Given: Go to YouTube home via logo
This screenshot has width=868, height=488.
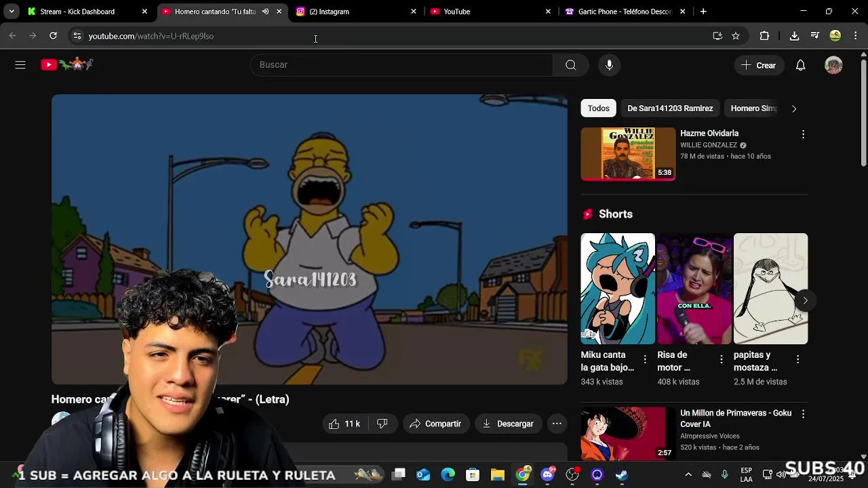Looking at the screenshot, I should [66, 64].
